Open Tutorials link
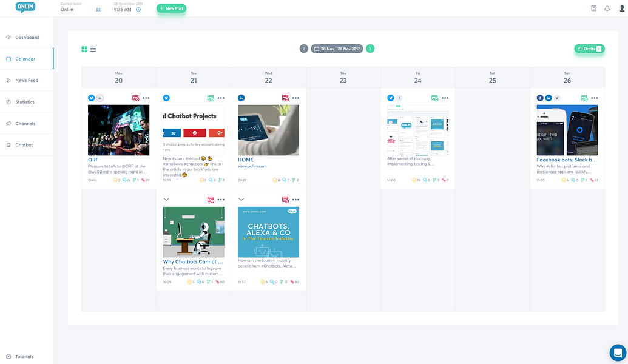628x364 pixels. click(20, 356)
